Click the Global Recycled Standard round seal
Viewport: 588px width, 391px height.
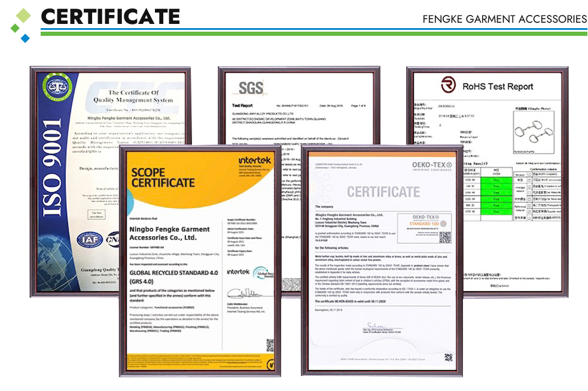click(x=263, y=273)
